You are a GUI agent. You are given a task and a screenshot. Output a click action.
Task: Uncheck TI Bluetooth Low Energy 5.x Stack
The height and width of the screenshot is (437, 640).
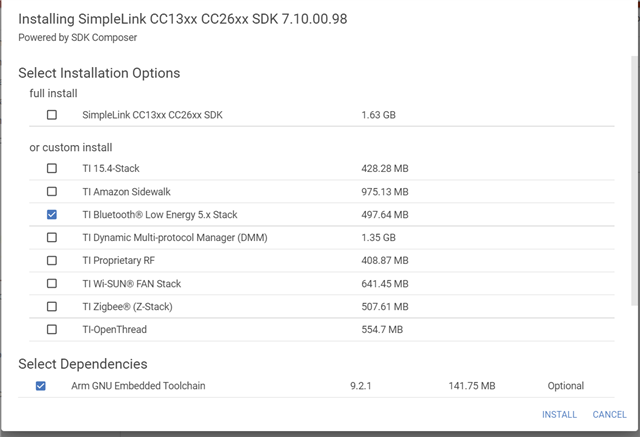coord(52,214)
